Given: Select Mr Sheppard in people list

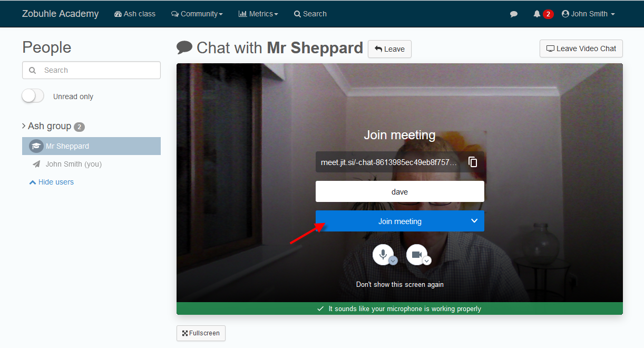Looking at the screenshot, I should 91,146.
